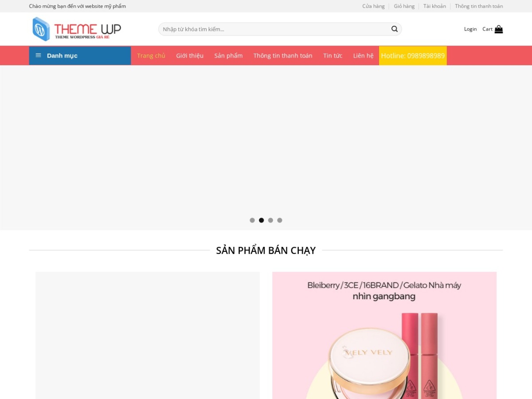This screenshot has height=399, width=532.
Task: Click the search magnifier icon
Action: (394, 29)
